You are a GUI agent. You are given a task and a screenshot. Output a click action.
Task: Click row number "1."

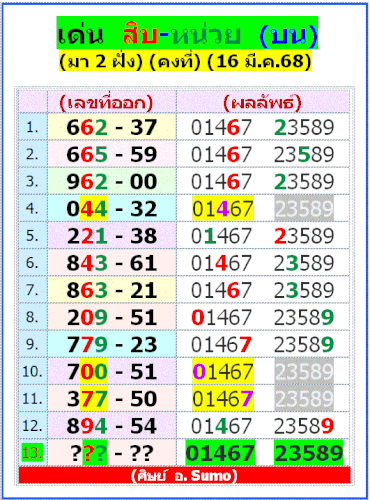click(x=33, y=127)
